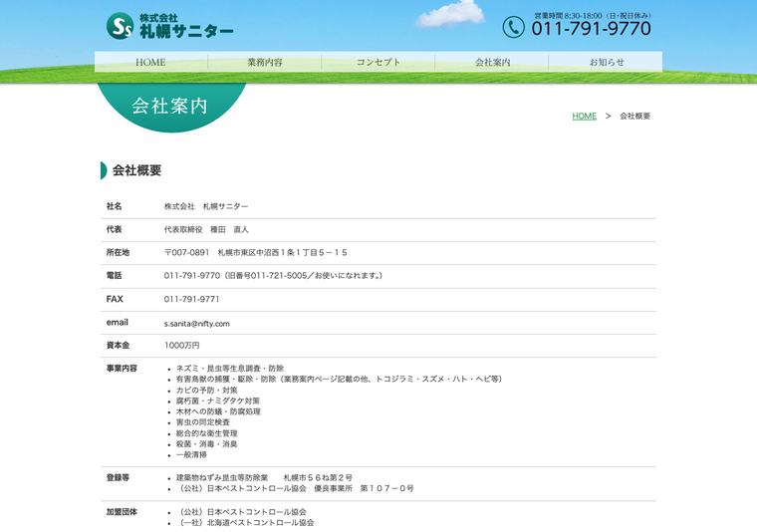The width and height of the screenshot is (757, 532).
Task: Click the phone row with 旧番号011-721-5005
Action: click(273, 276)
